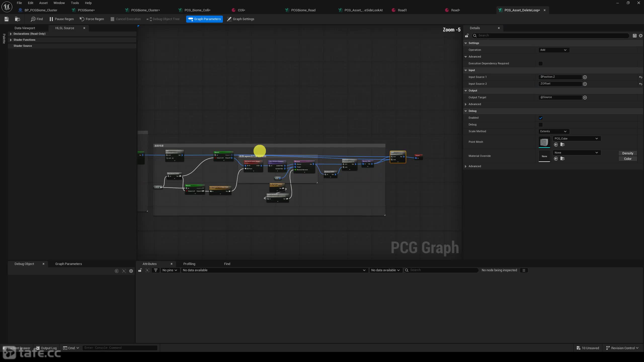Click the Density button
Image resolution: width=644 pixels, height=362 pixels.
pyautogui.click(x=628, y=153)
